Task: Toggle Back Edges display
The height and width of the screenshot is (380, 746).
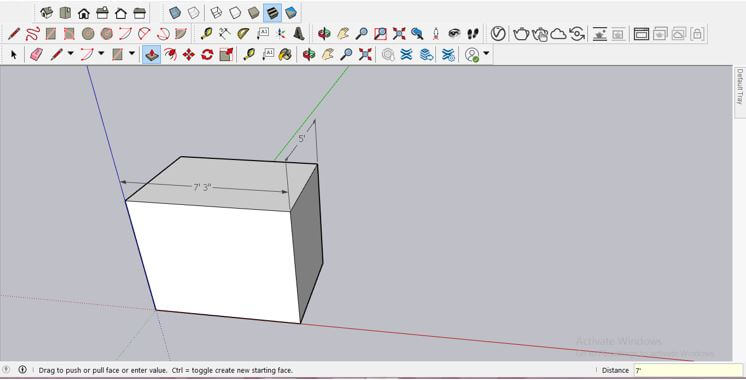Action: (194, 13)
